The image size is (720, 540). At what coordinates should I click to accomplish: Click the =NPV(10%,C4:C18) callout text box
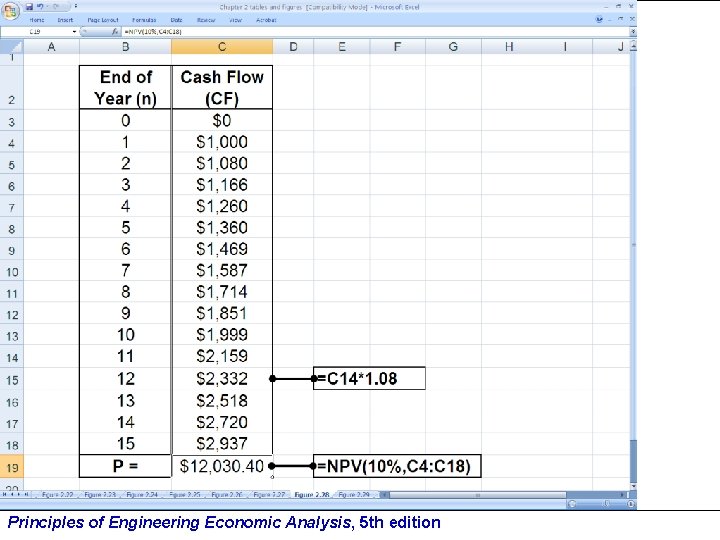pyautogui.click(x=397, y=466)
